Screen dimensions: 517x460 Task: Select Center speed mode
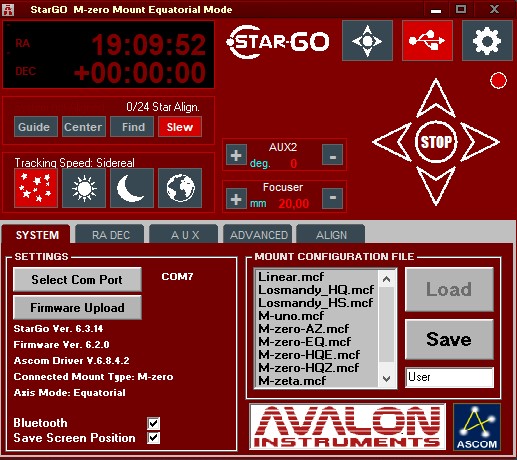click(x=84, y=127)
